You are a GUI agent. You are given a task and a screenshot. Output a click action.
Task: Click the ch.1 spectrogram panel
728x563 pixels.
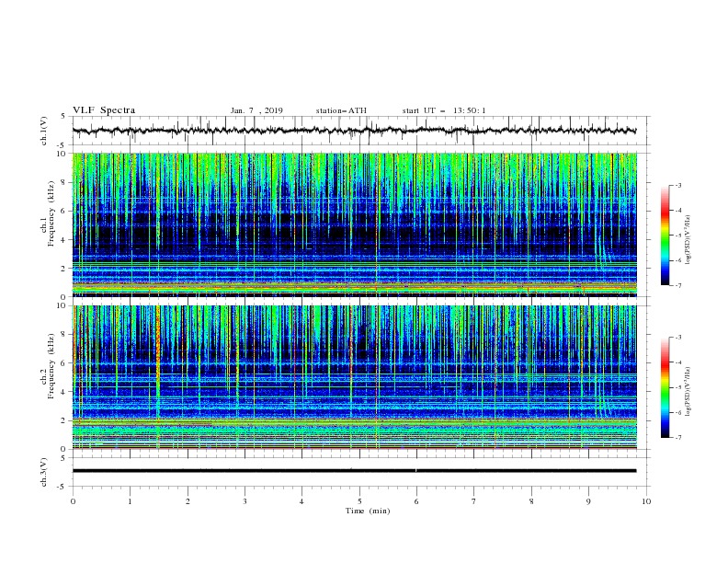(355, 224)
